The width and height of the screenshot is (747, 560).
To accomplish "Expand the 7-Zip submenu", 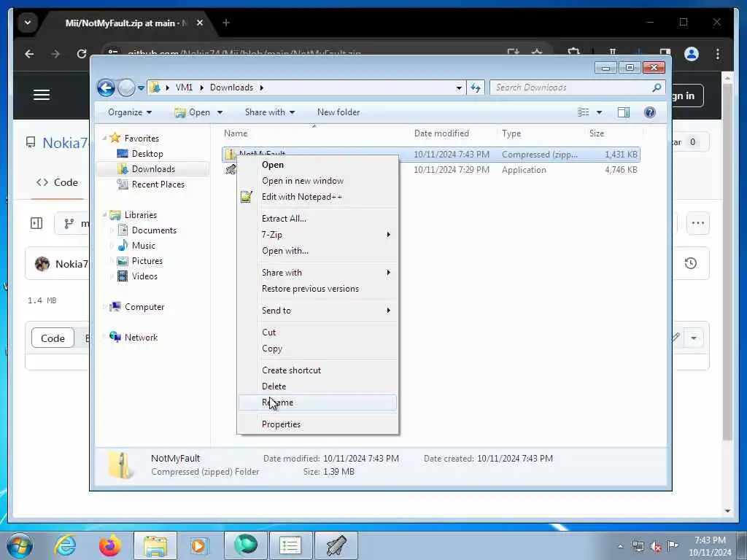I will (317, 235).
